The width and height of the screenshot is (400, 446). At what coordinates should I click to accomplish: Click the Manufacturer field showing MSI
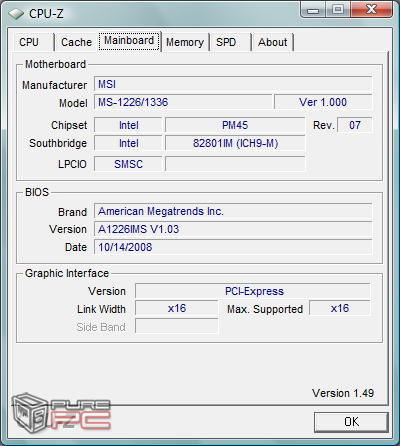pyautogui.click(x=233, y=84)
